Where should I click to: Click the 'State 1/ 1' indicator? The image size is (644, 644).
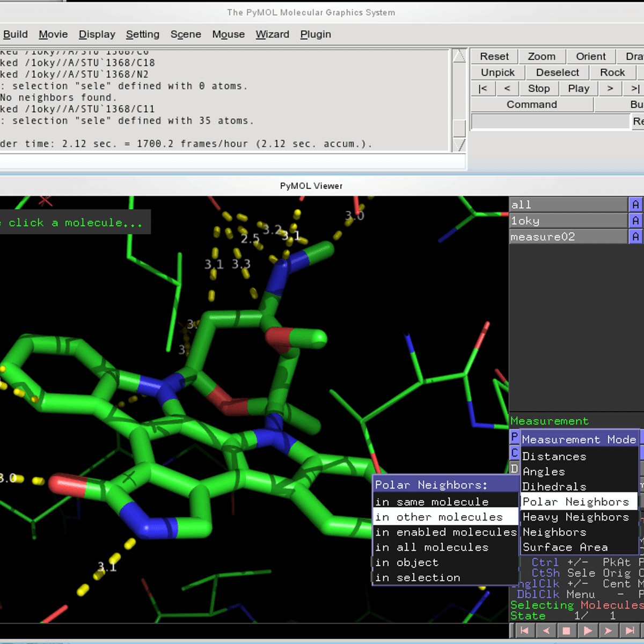563,616
